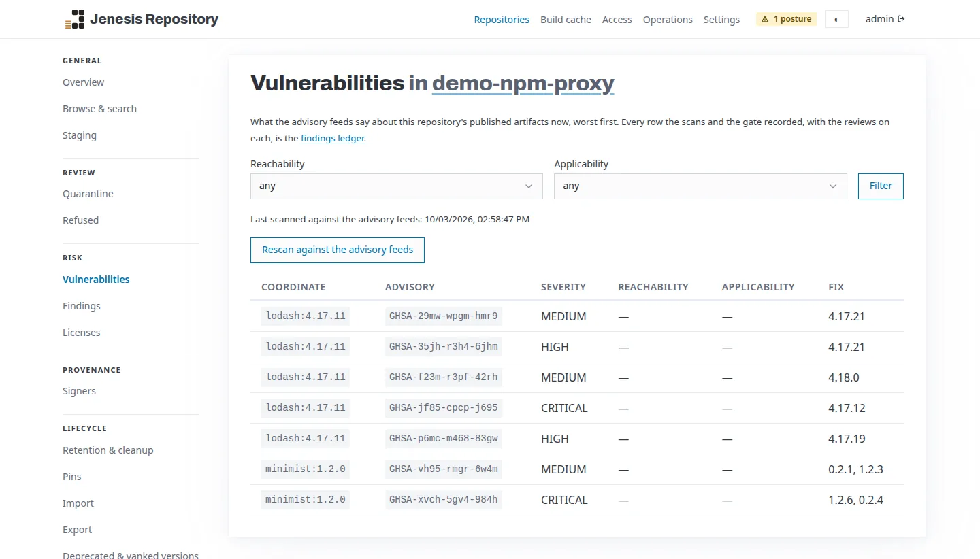Select Overview in the sidebar
Screen dimensions: 980x559
coord(84,82)
